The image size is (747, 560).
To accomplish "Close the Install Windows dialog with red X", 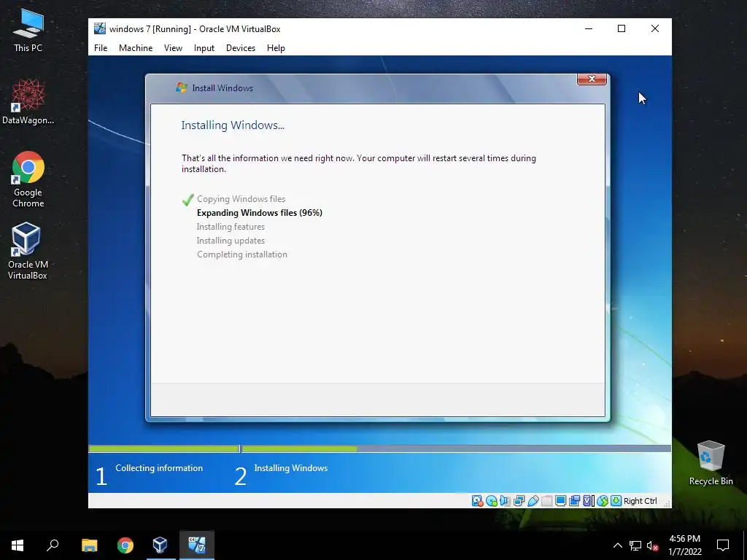I will 592,79.
